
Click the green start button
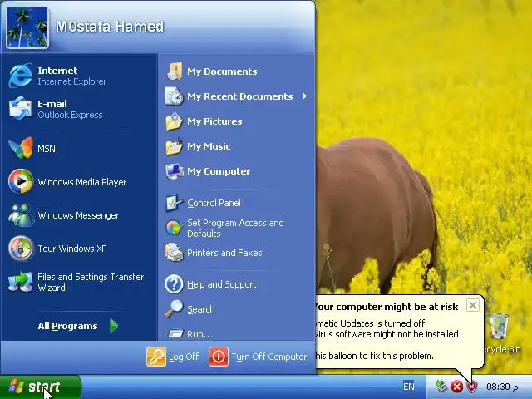pyautogui.click(x=41, y=387)
